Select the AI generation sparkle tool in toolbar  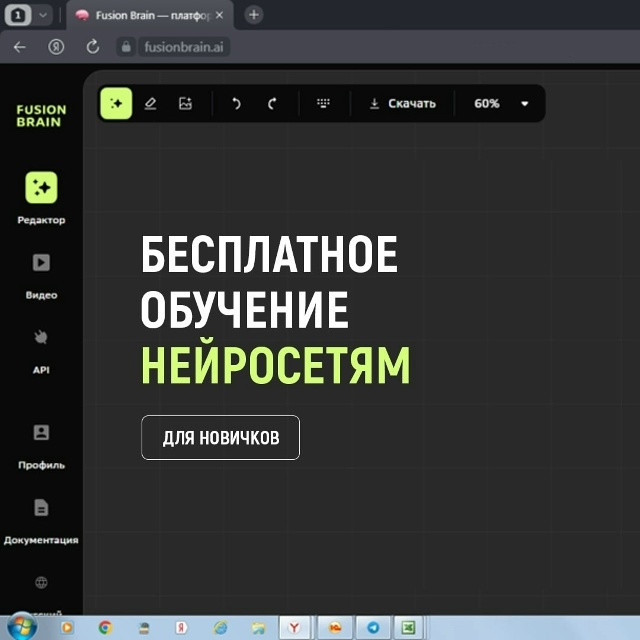(x=116, y=103)
